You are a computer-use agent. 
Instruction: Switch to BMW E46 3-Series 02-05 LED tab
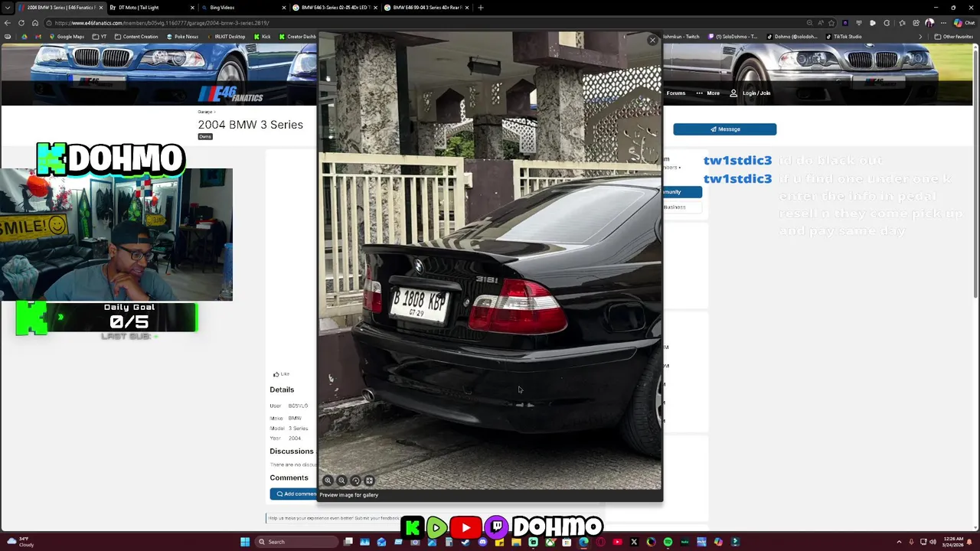(x=335, y=8)
